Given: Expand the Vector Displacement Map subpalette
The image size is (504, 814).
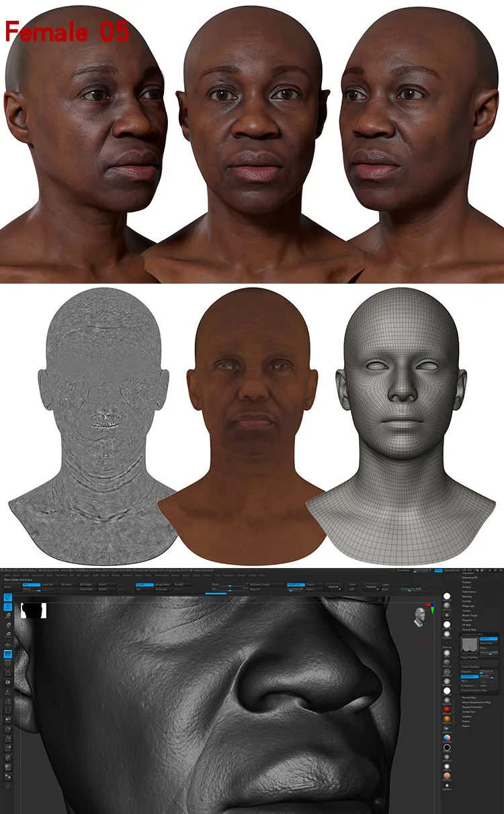Looking at the screenshot, I should pos(476,702).
